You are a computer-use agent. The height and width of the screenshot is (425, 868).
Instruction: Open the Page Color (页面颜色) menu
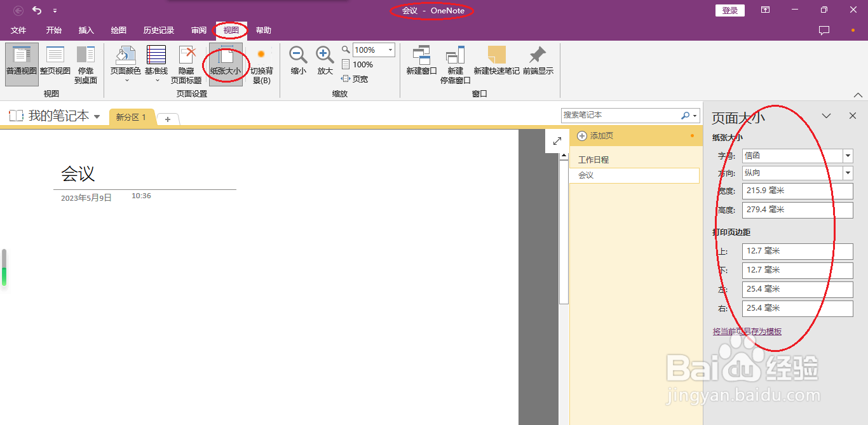pos(126,64)
